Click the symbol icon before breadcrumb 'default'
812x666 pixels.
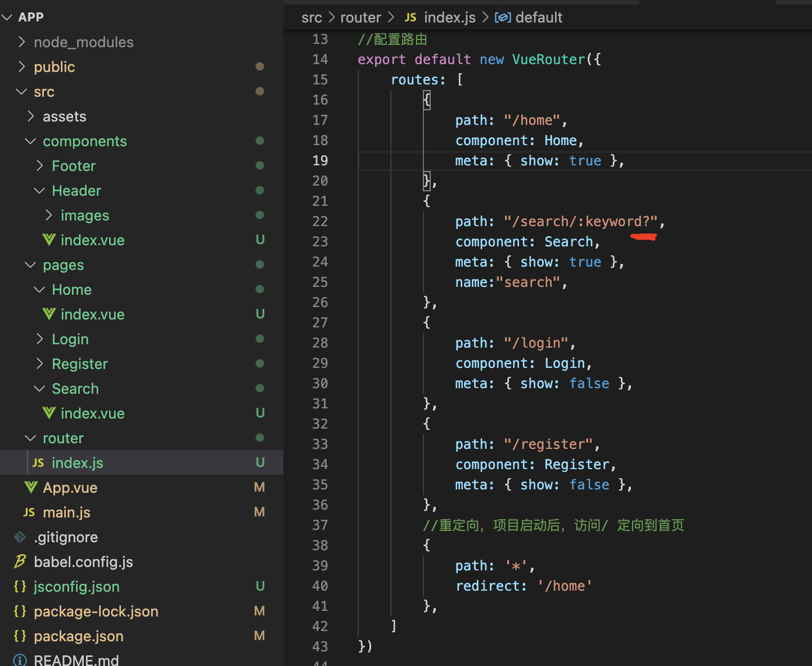click(x=503, y=17)
